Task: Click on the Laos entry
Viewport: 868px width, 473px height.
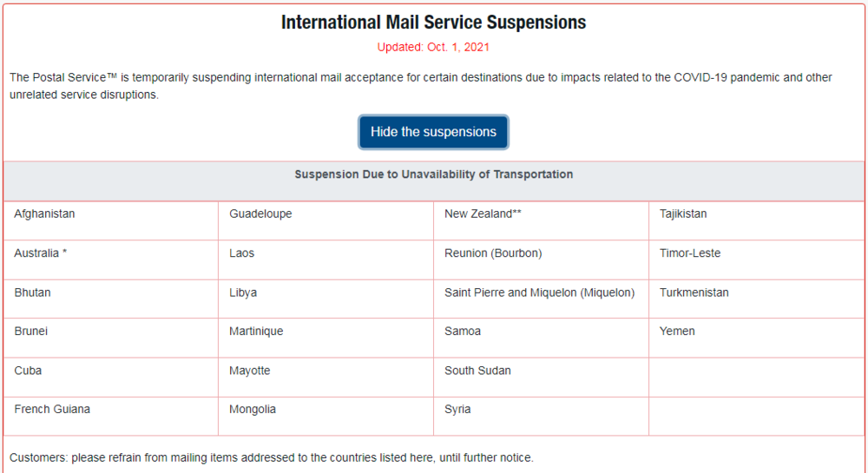Action: (242, 253)
